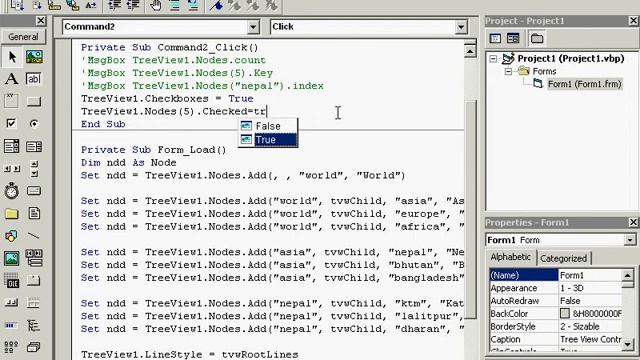The height and width of the screenshot is (360, 640).
Task: Click the BackColor color swatch
Action: coord(564,313)
